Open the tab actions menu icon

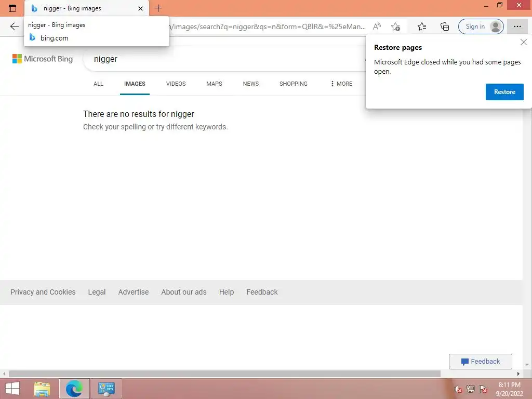click(x=12, y=8)
